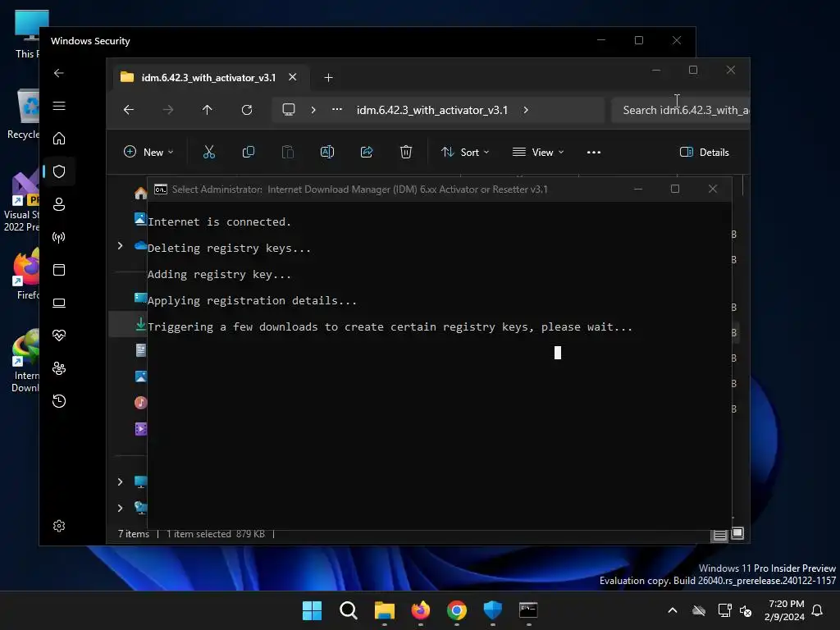Open Google Chrome from taskbar
Viewport: 840px width, 630px height.
click(457, 610)
